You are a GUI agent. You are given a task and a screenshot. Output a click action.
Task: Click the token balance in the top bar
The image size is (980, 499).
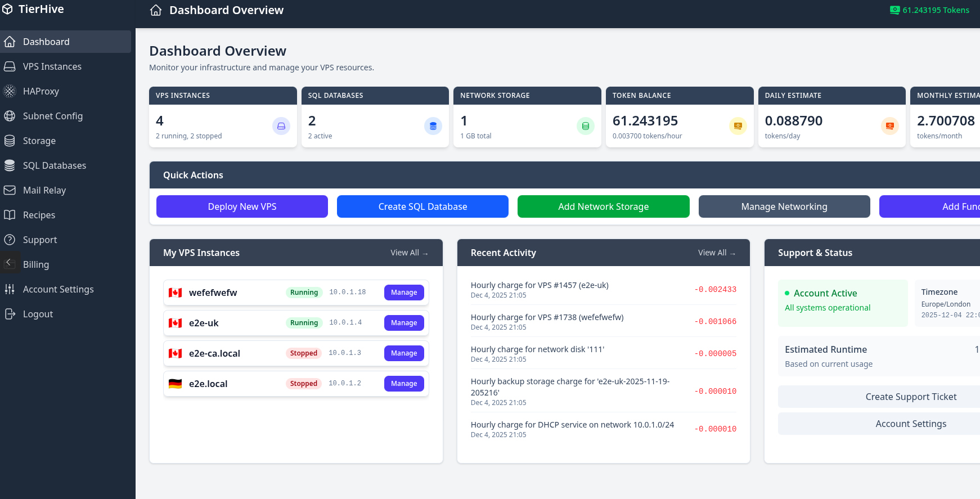(930, 10)
